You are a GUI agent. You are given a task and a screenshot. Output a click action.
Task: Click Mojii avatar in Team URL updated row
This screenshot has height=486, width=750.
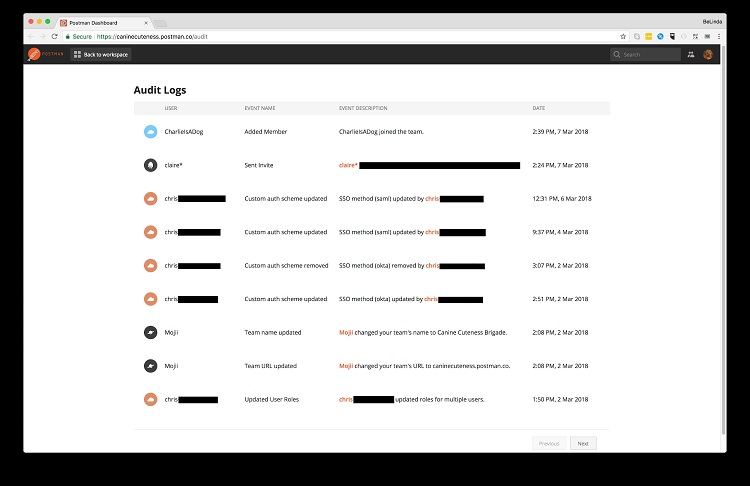(x=150, y=366)
